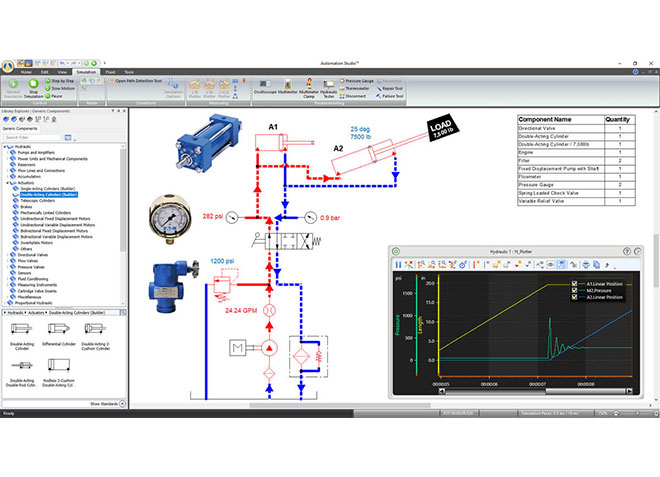Click the Stop Simulation button
The image size is (660, 477).
(33, 88)
